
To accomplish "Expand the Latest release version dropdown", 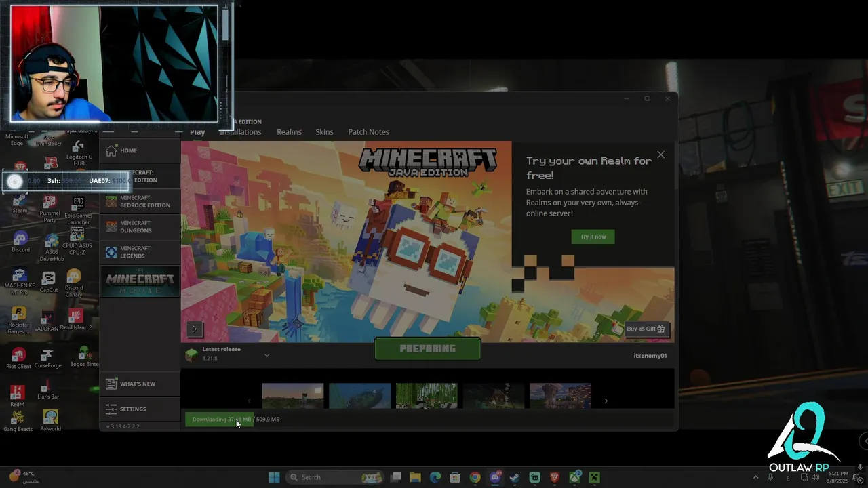I will click(267, 354).
